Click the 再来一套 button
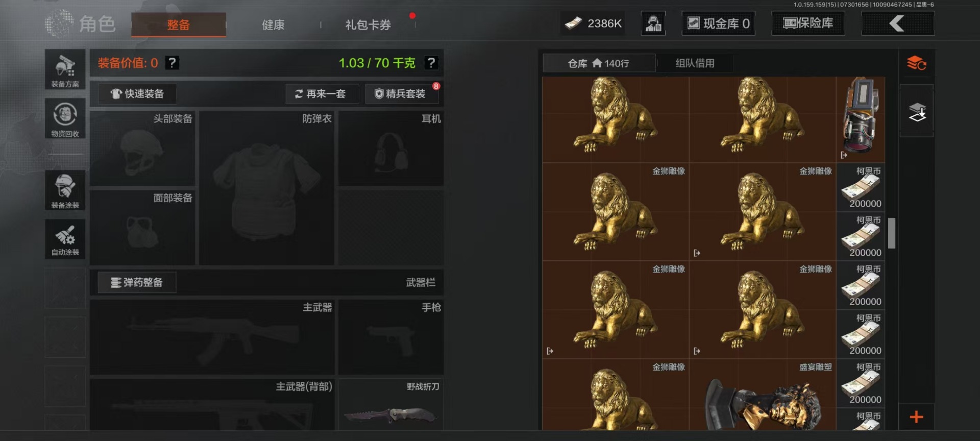The width and height of the screenshot is (980, 441). [x=322, y=93]
